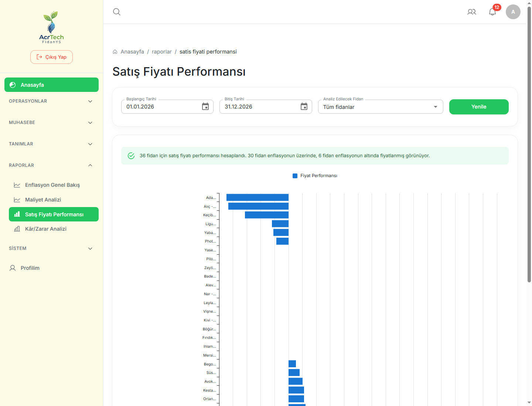Open Enflasyon Genel Bakış report
532x406 pixels.
point(54,185)
